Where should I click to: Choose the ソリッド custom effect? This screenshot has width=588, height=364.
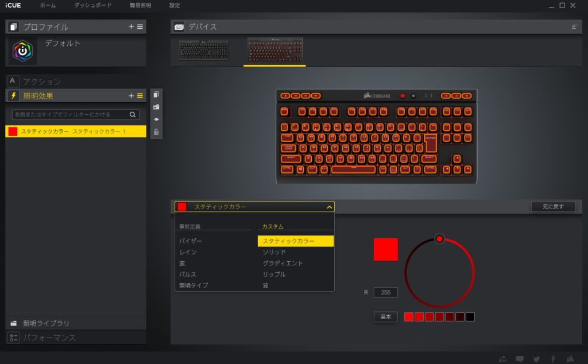click(274, 252)
